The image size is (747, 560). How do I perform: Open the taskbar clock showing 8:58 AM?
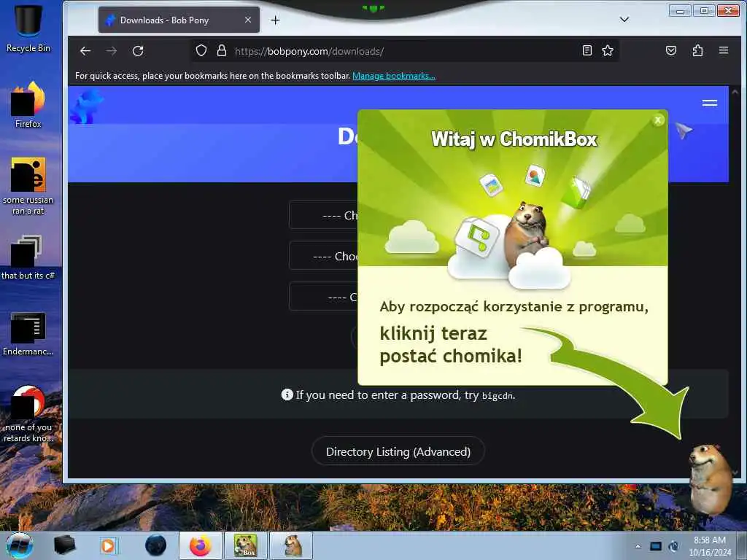tap(710, 546)
